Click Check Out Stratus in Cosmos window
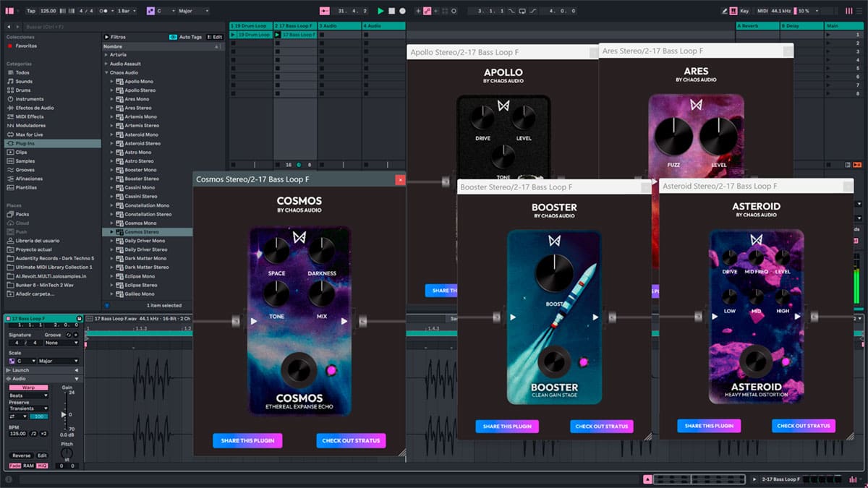 click(351, 440)
